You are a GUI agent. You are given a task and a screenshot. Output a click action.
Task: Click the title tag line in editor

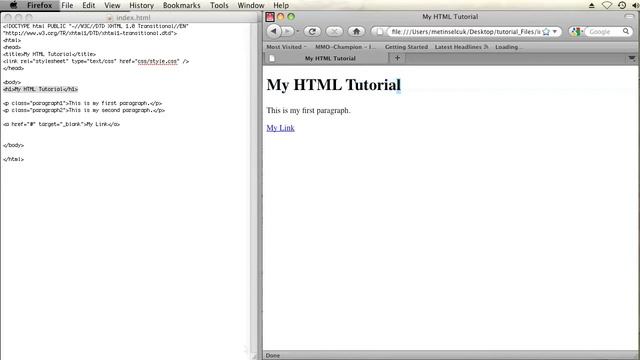[x=49, y=54]
